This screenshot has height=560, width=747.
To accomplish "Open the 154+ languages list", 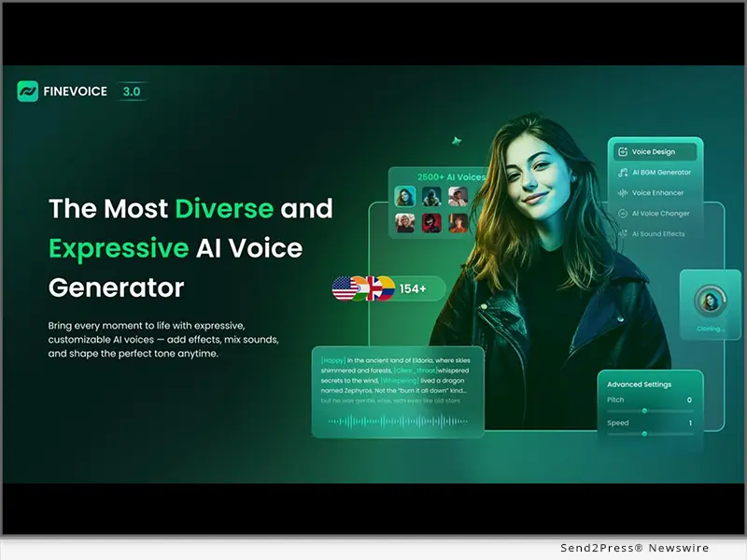I will 413,288.
